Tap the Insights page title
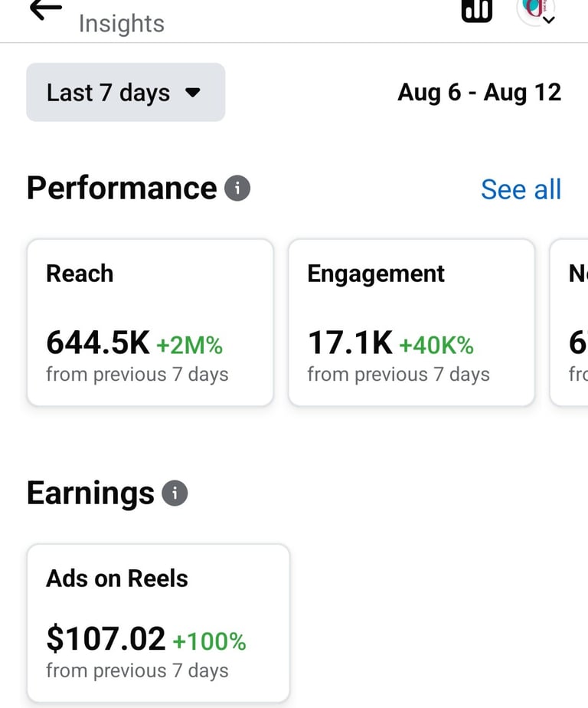The image size is (588, 708). 122,24
